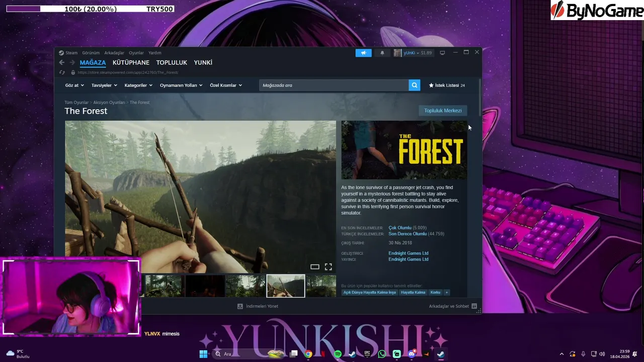This screenshot has height=362, width=644.
Task: Open Endnight Games Ltd publisher link
Action: 409,259
